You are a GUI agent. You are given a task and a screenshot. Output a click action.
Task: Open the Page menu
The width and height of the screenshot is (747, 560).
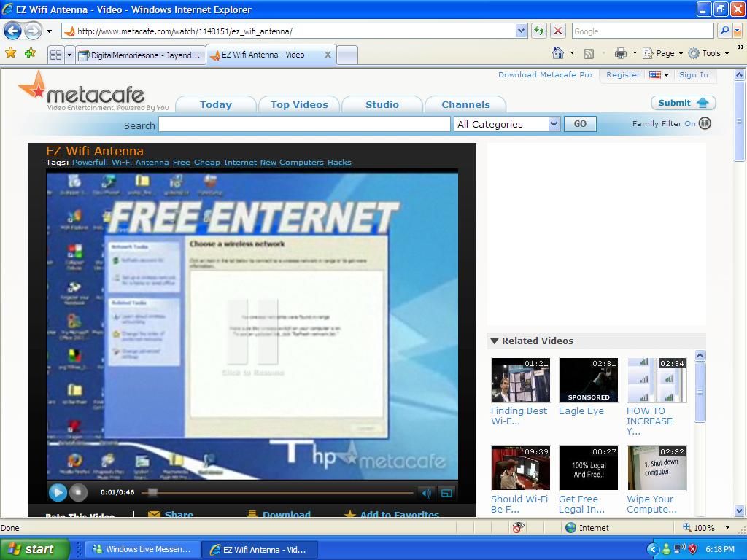click(x=662, y=53)
